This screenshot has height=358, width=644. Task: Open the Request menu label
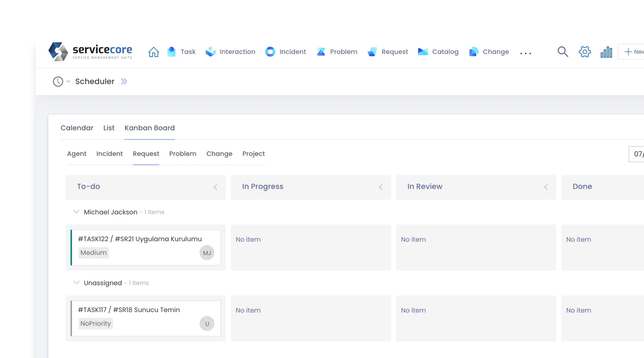[395, 52]
